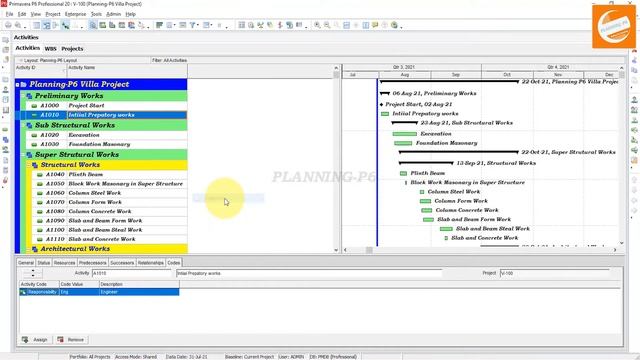
Task: Open the Tools menu
Action: tap(96, 14)
